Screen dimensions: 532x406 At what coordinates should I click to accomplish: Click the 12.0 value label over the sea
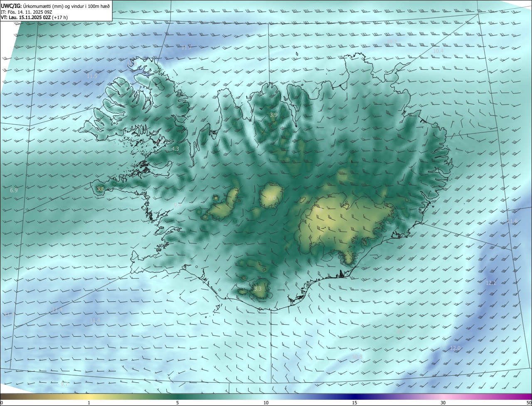(x=456, y=348)
